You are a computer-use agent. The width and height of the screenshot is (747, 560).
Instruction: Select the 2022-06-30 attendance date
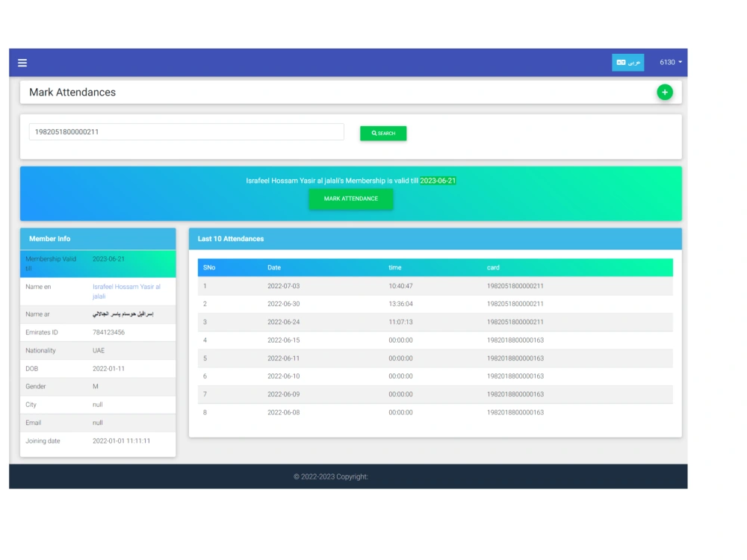tap(283, 304)
